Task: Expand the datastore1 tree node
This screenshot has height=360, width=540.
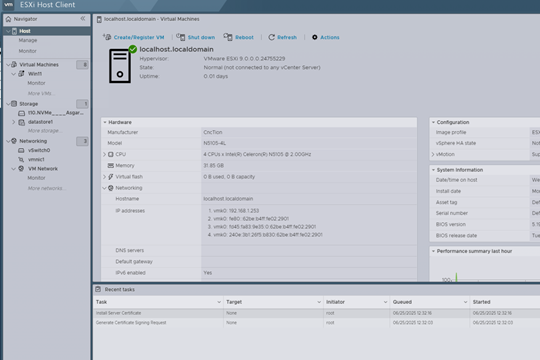Action: click(14, 122)
